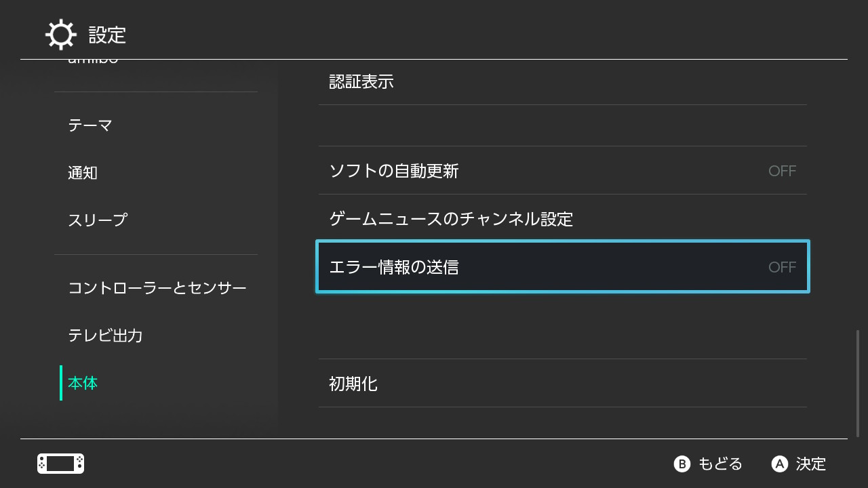
Task: Click the もどる back label
Action: coord(720,464)
